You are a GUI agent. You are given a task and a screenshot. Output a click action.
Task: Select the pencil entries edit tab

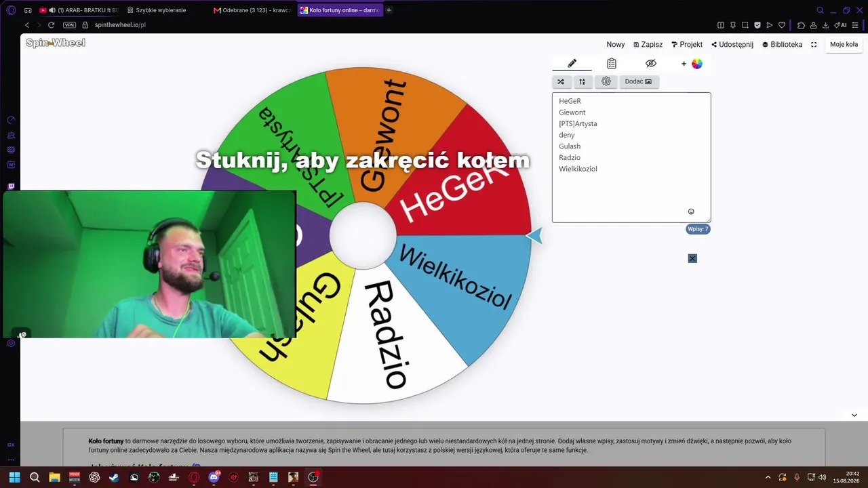pos(572,63)
